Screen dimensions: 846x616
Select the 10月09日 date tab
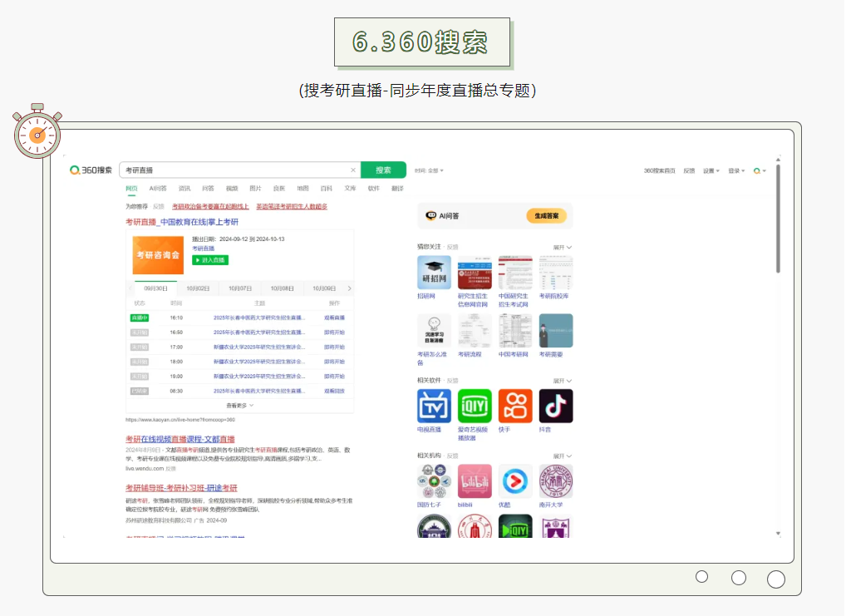tap(324, 288)
